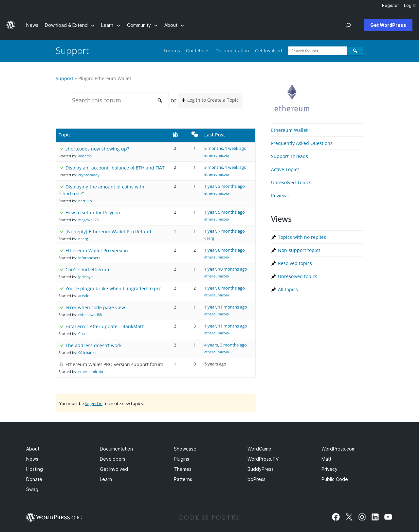The height and width of the screenshot is (532, 419).
Task: Click Log in to Create a Topic
Action: (210, 100)
